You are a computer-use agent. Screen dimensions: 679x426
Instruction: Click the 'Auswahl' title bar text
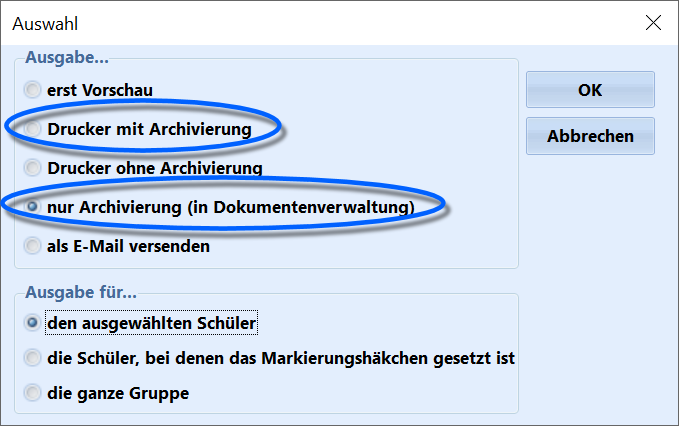pyautogui.click(x=45, y=24)
